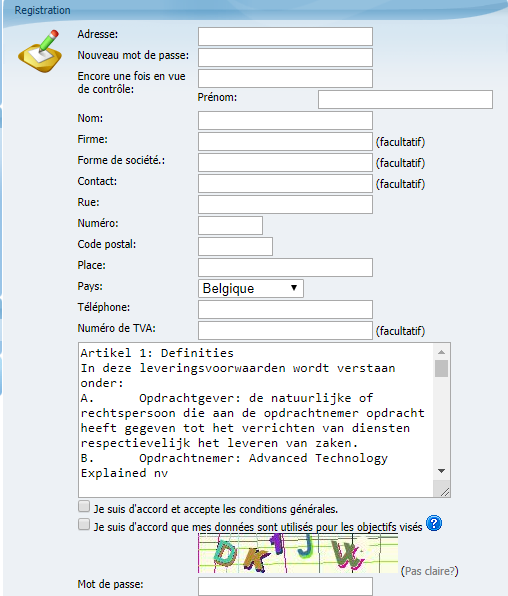This screenshot has width=508, height=596.
Task: Click the terms textarea scrollbar thumb
Action: 441,368
